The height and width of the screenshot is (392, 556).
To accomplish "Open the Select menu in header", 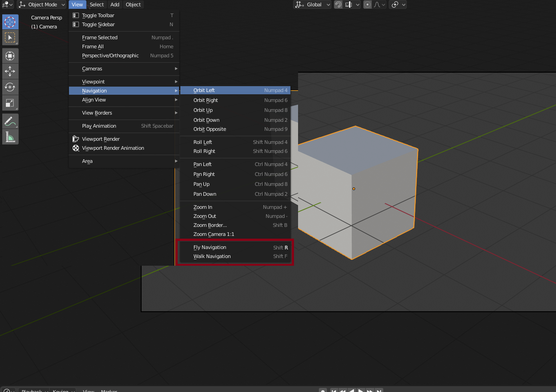I will [x=96, y=5].
